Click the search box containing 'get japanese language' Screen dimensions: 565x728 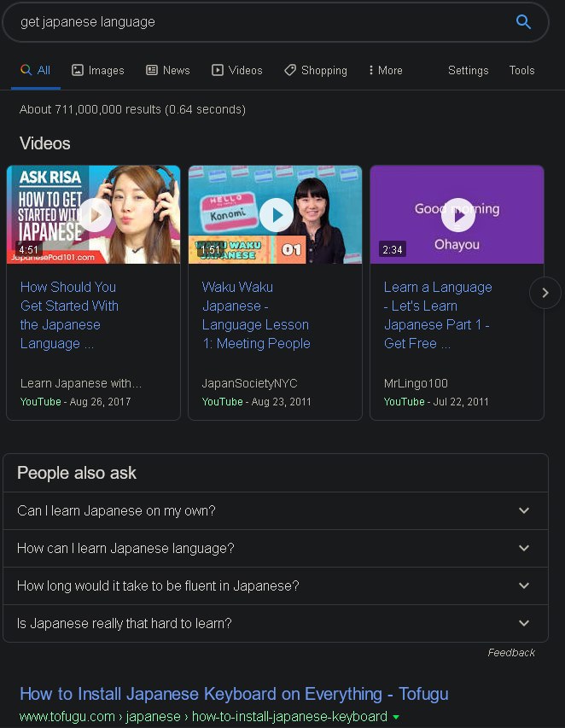[276, 22]
